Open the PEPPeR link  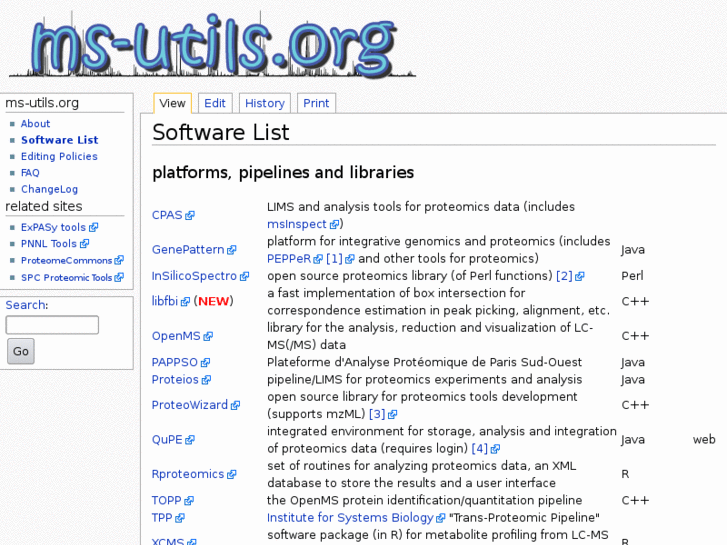tap(289, 258)
